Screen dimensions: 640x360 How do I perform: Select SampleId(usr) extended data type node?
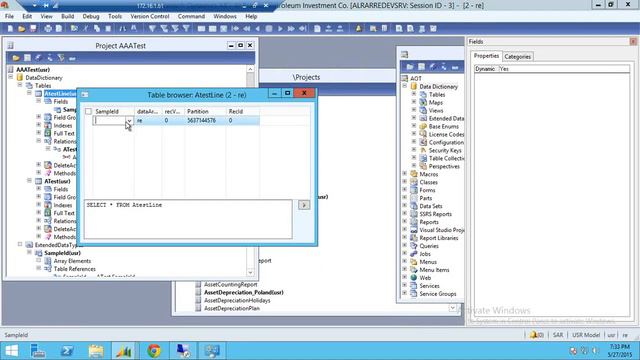62,253
